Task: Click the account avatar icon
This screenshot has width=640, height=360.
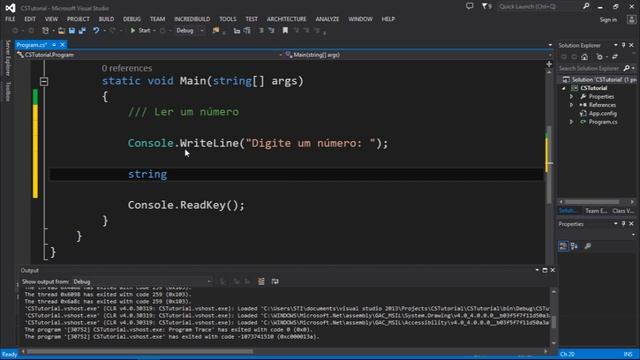Action: point(631,20)
